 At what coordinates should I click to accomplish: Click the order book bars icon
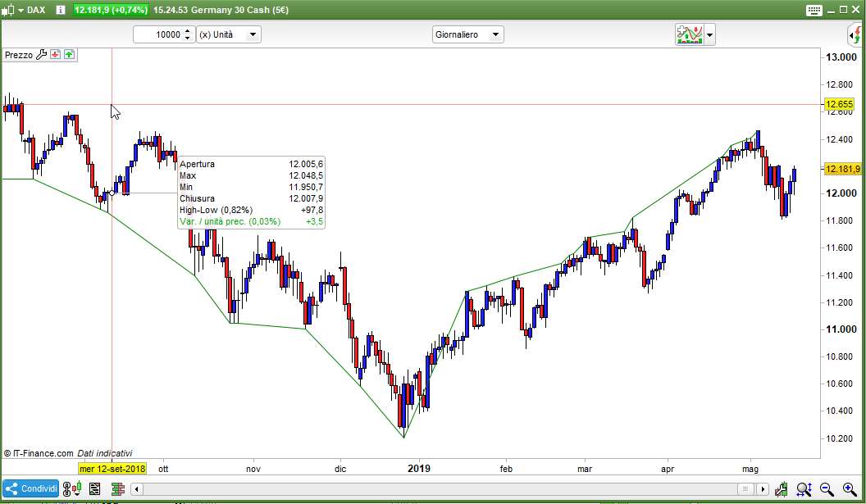pyautogui.click(x=117, y=488)
